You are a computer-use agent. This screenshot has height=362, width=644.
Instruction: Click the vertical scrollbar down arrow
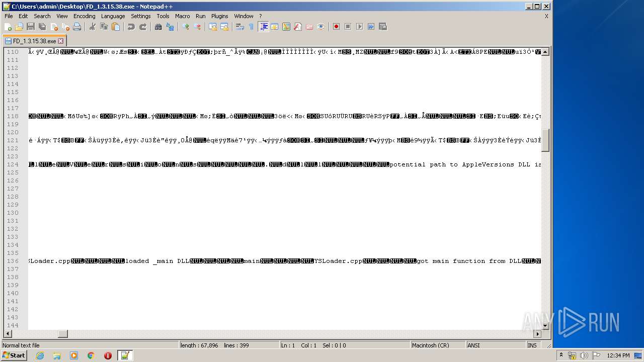545,326
